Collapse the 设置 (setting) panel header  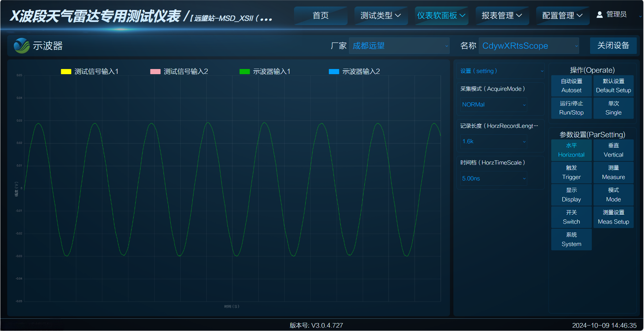click(501, 71)
